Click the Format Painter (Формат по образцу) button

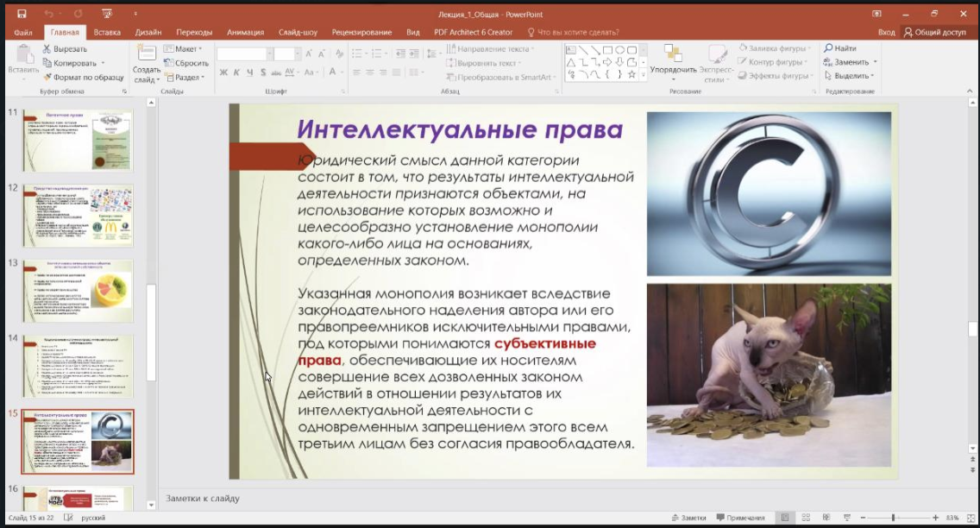tap(83, 77)
